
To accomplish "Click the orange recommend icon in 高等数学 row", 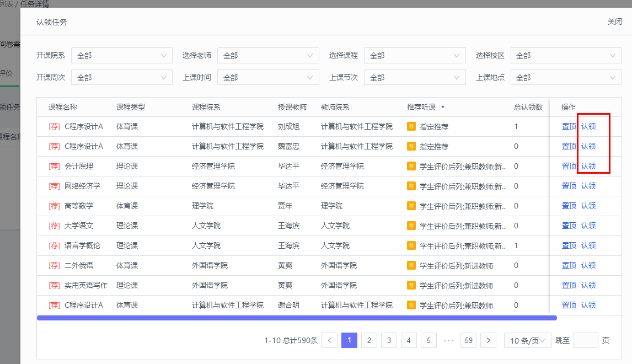I will pos(411,206).
